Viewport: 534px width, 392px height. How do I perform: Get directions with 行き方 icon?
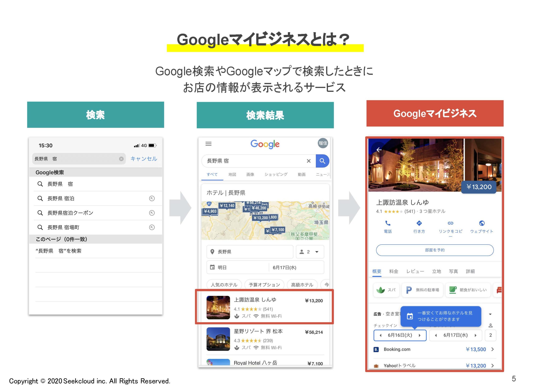(419, 227)
